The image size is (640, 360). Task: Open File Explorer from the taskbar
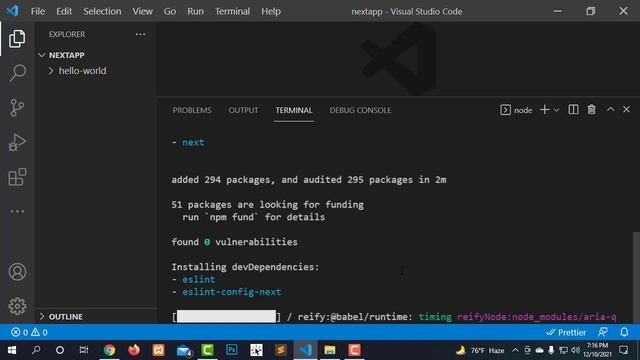click(329, 350)
